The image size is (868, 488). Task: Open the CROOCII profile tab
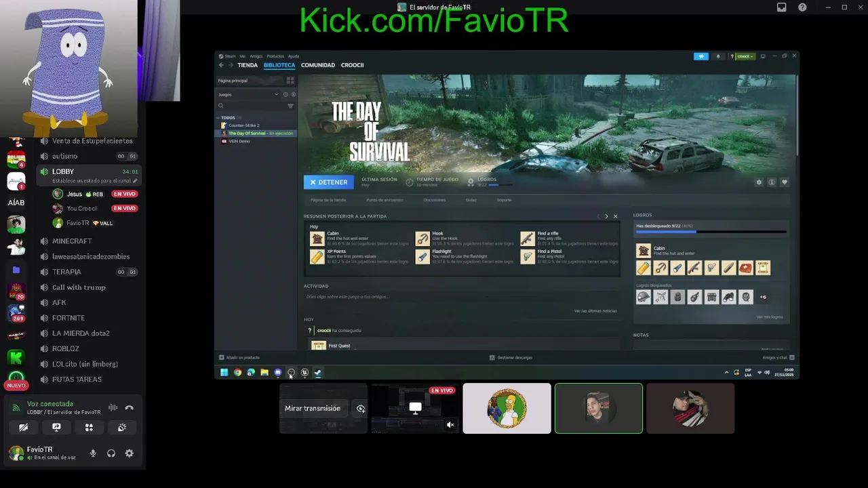click(353, 65)
